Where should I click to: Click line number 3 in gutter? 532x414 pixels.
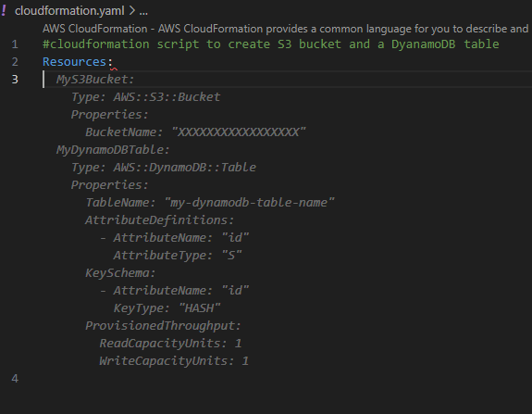[x=15, y=80]
